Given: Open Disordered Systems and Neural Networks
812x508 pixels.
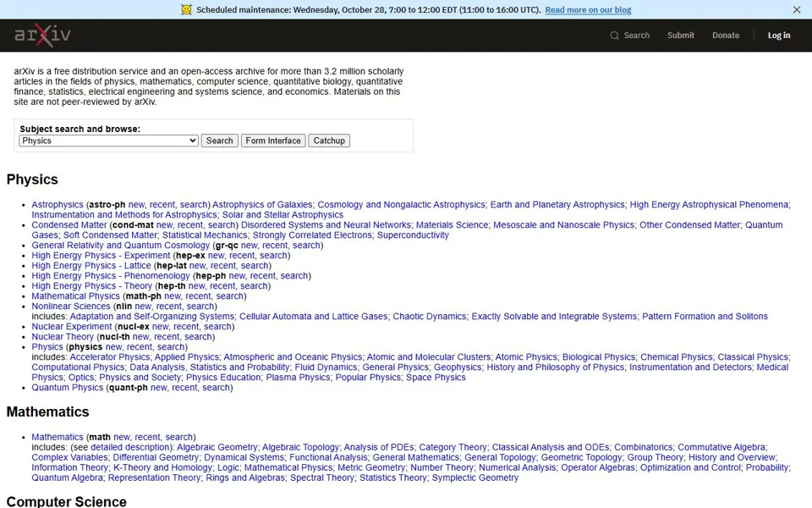Looking at the screenshot, I should pos(326,225).
